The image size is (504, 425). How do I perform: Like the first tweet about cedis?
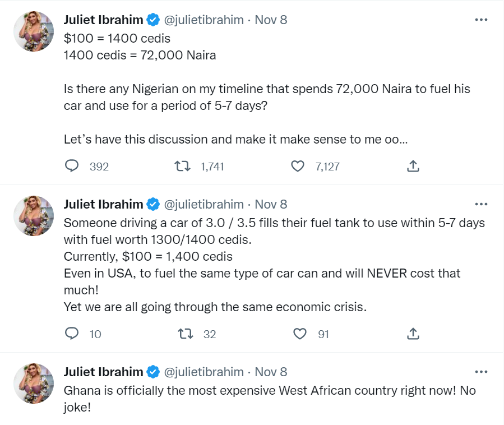tap(297, 166)
